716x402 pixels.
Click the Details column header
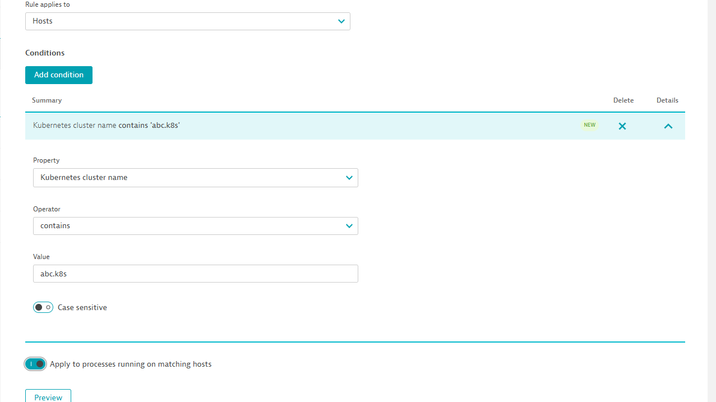click(x=667, y=101)
